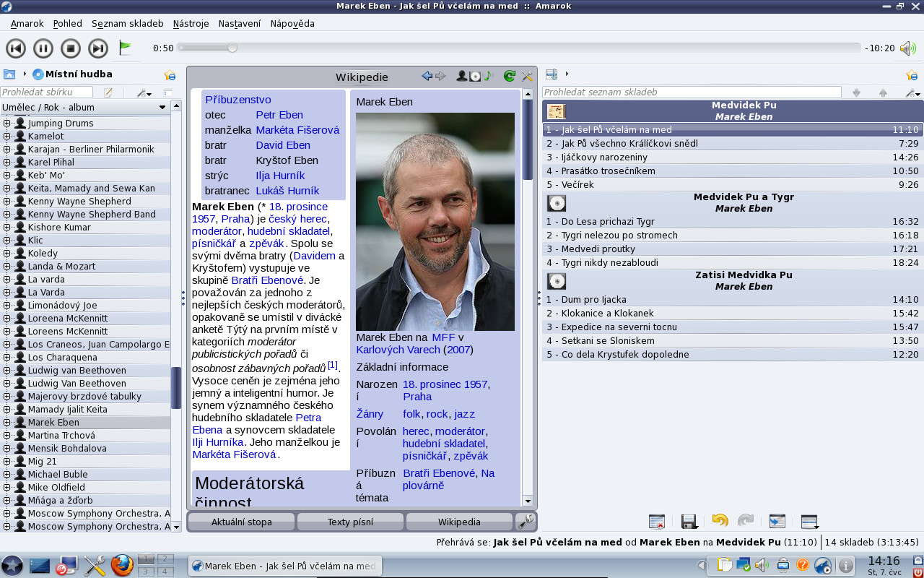
Task: Expand the Mike Oldfield artist node
Action: [x=7, y=488]
